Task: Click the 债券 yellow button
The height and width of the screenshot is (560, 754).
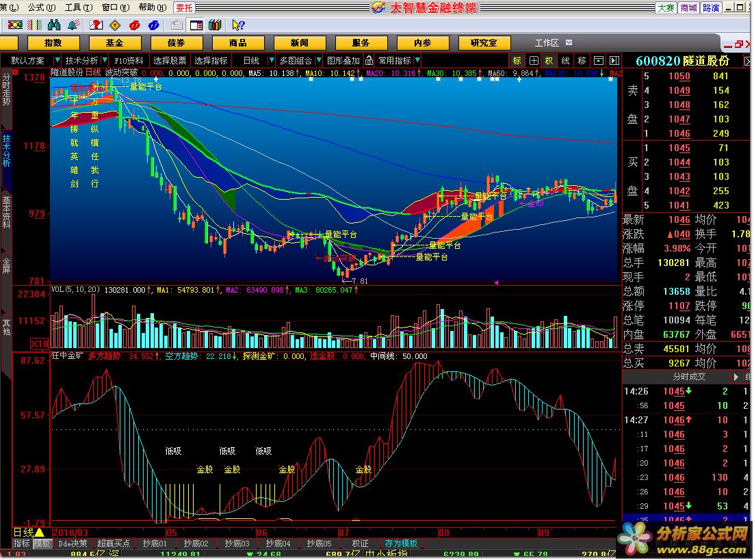Action: pyautogui.click(x=176, y=43)
